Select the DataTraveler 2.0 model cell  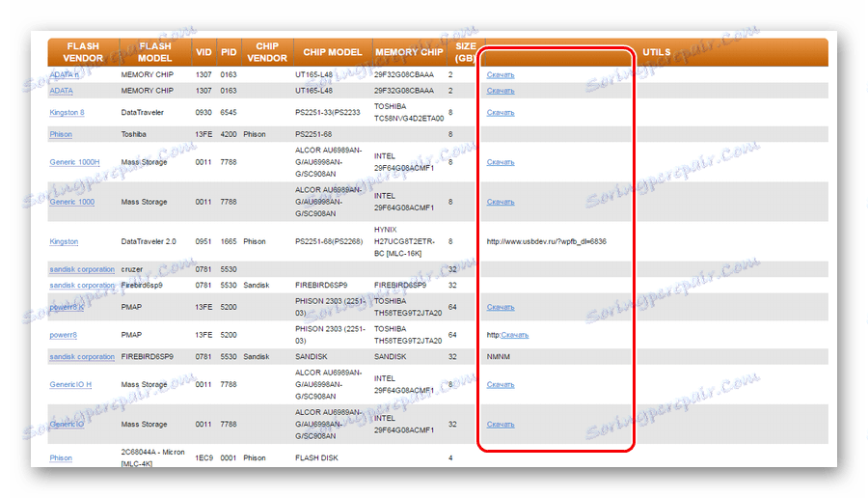149,242
